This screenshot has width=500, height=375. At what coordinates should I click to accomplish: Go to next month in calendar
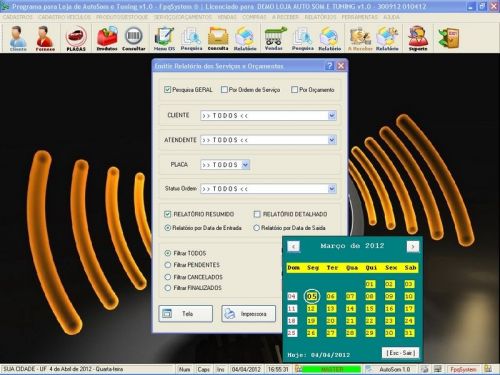coord(413,246)
